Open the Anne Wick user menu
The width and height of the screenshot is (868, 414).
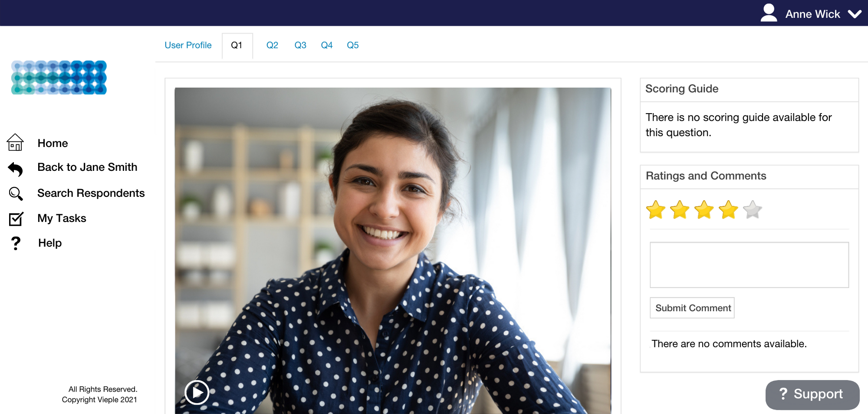point(812,14)
